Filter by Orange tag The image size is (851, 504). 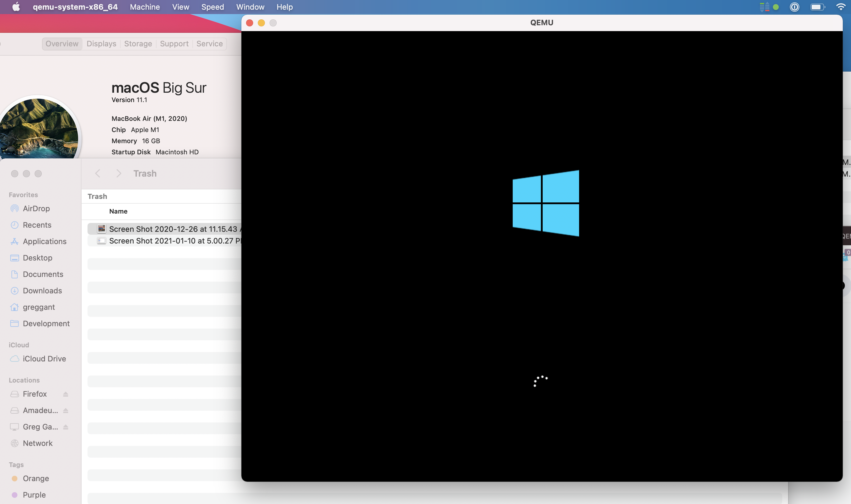pyautogui.click(x=36, y=478)
